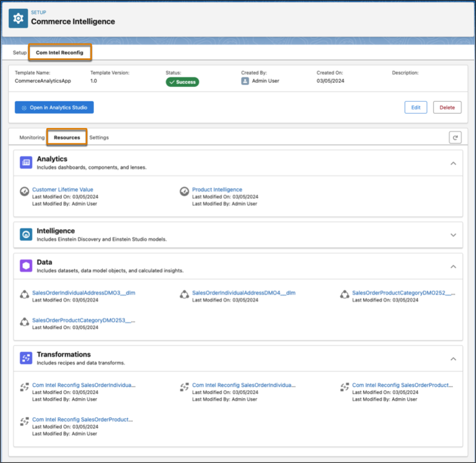Click the Delete button

[x=447, y=108]
